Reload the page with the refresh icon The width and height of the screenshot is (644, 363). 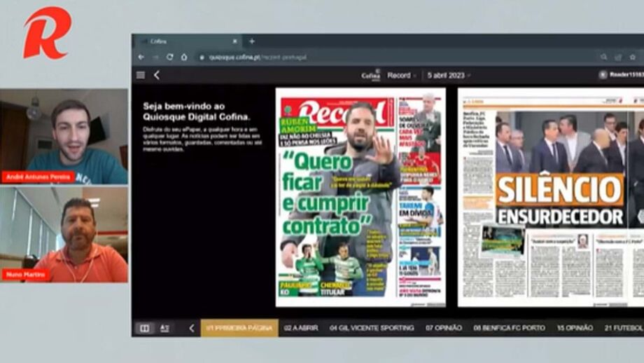coord(169,57)
